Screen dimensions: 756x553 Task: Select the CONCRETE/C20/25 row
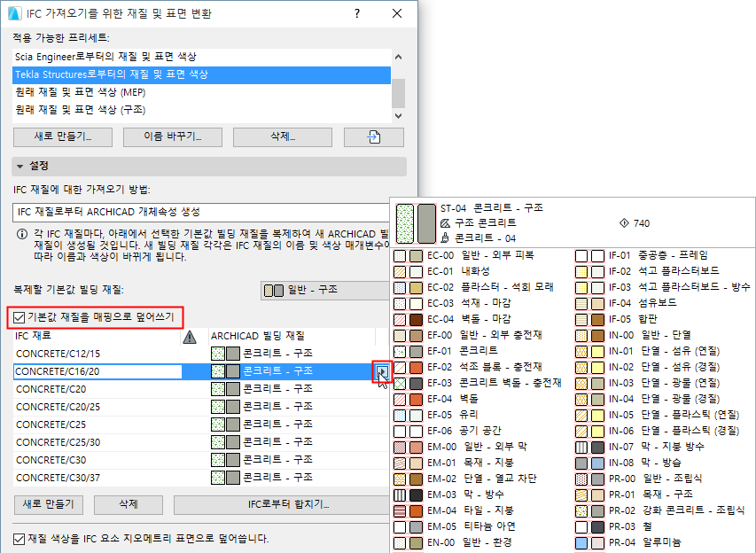point(200,407)
